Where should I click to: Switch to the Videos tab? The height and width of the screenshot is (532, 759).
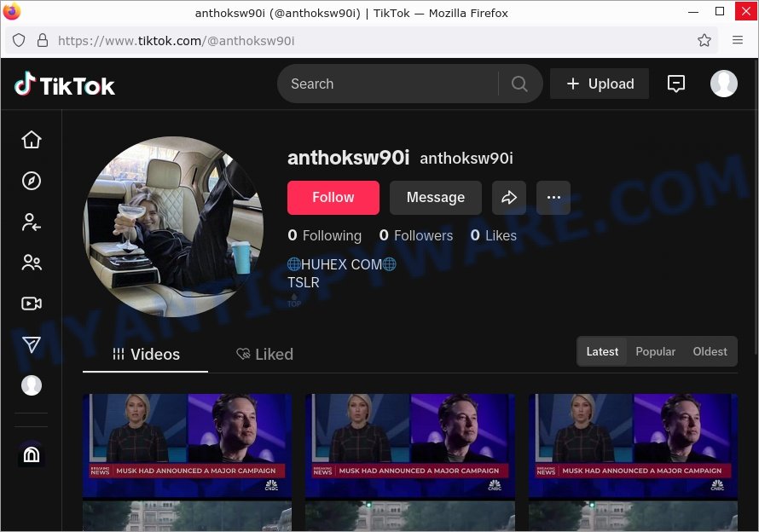point(146,355)
